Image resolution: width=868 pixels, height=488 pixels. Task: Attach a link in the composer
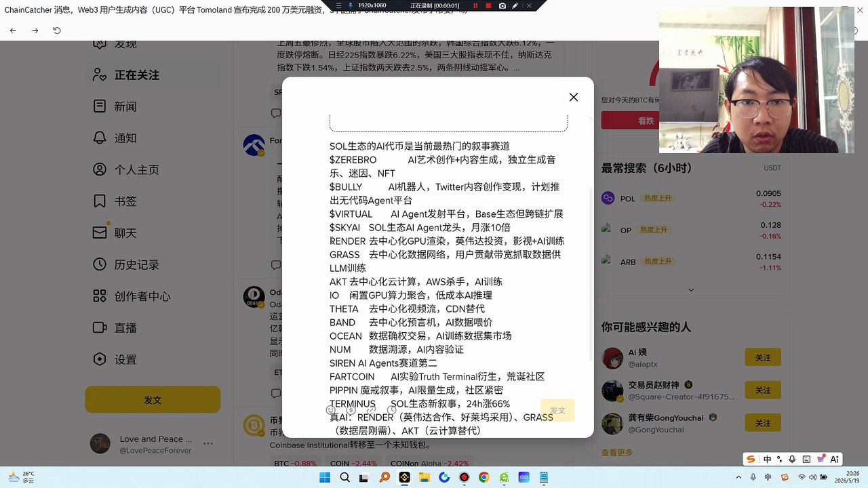[x=371, y=410]
